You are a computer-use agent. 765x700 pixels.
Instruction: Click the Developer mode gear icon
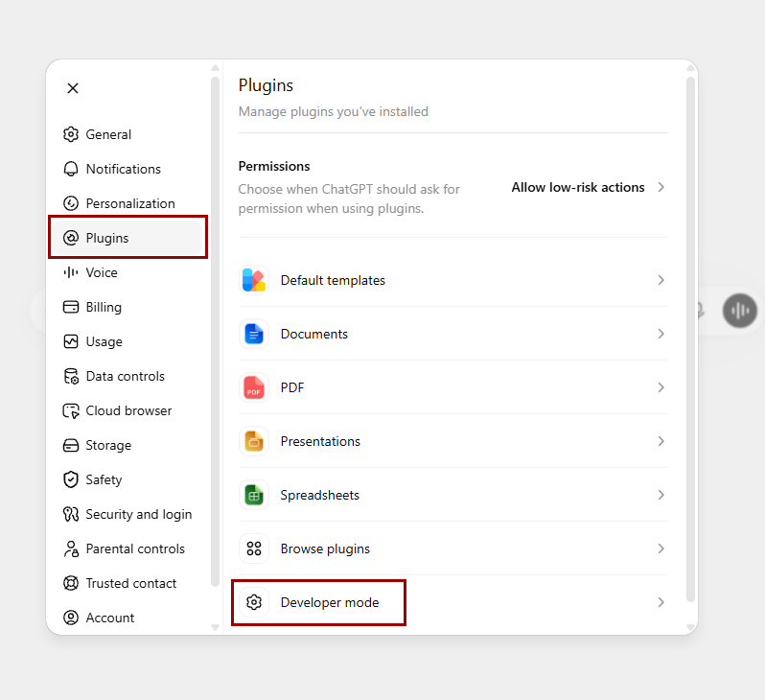pyautogui.click(x=254, y=602)
